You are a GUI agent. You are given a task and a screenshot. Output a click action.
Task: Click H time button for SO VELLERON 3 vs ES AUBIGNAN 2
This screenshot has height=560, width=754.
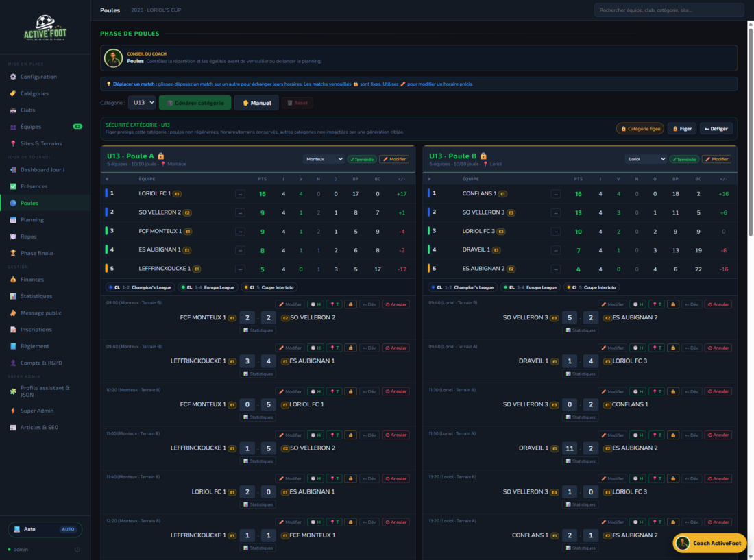[x=637, y=304]
